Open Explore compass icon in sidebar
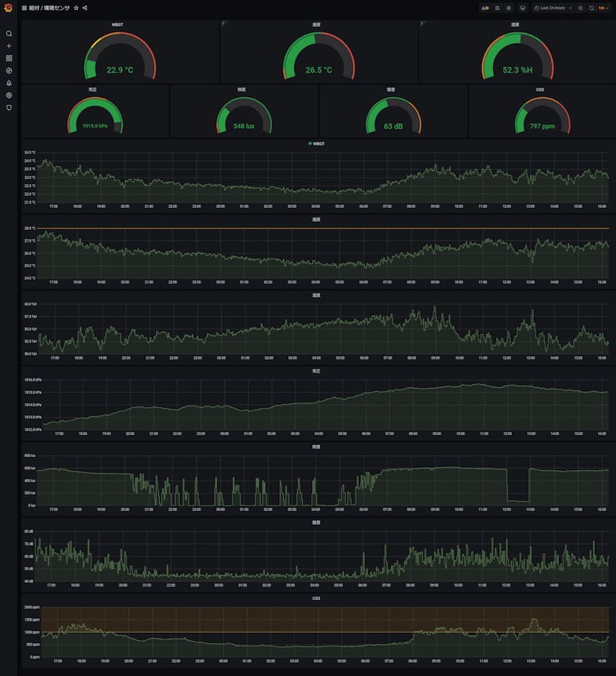616x676 pixels. pos(9,70)
